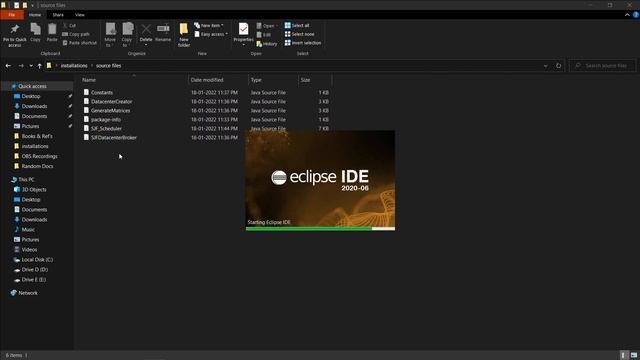
Task: Open Books & Ref's folder in sidebar
Action: (37, 136)
